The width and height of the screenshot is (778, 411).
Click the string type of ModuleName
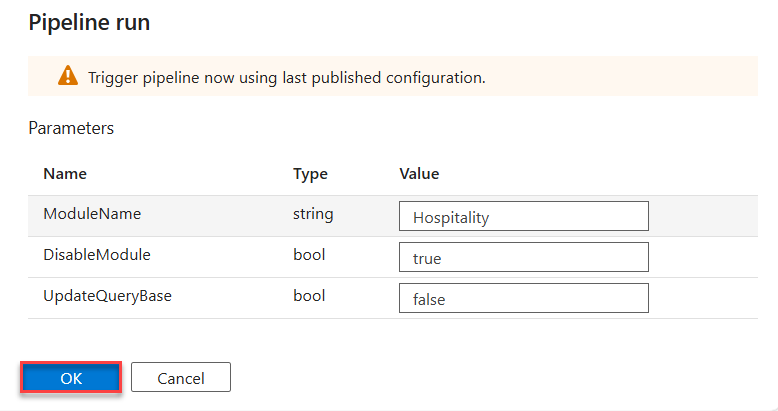(313, 214)
